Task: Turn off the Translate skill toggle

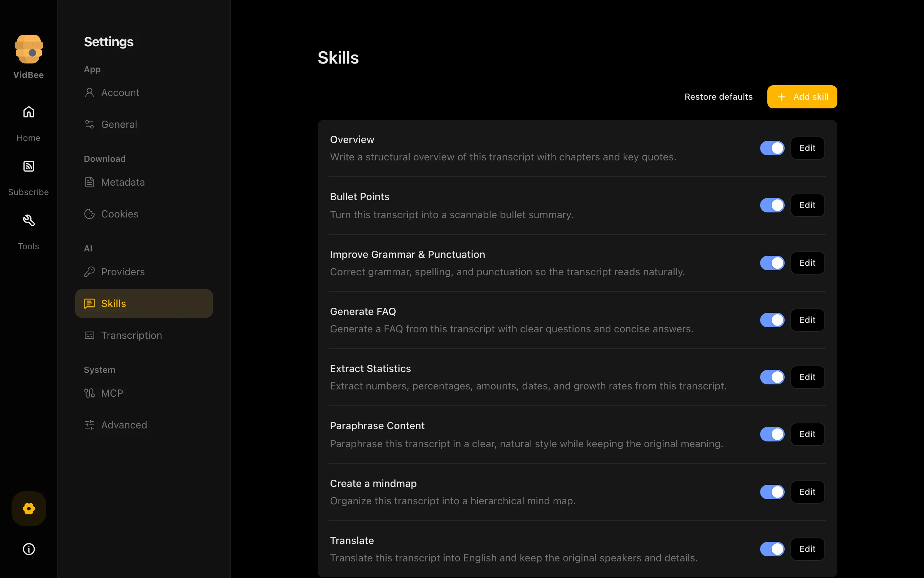Action: (x=772, y=549)
